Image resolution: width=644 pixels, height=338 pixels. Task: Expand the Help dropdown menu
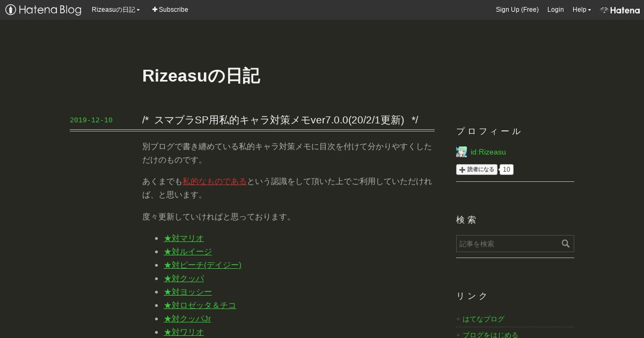coord(582,10)
